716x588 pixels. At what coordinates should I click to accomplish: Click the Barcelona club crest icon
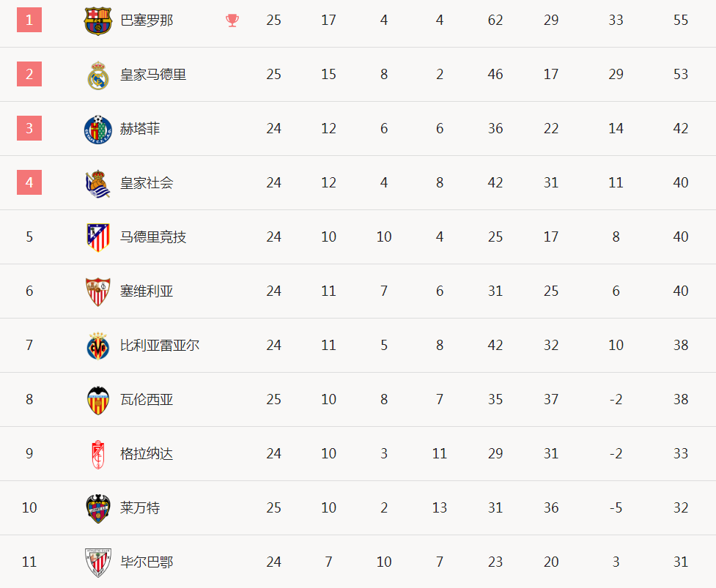click(x=97, y=21)
